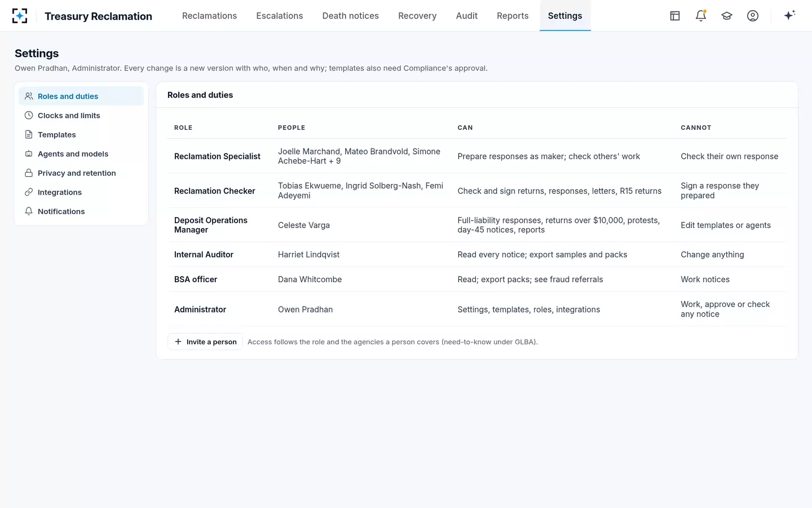Open the Death notices tab
812x508 pixels.
tap(351, 16)
